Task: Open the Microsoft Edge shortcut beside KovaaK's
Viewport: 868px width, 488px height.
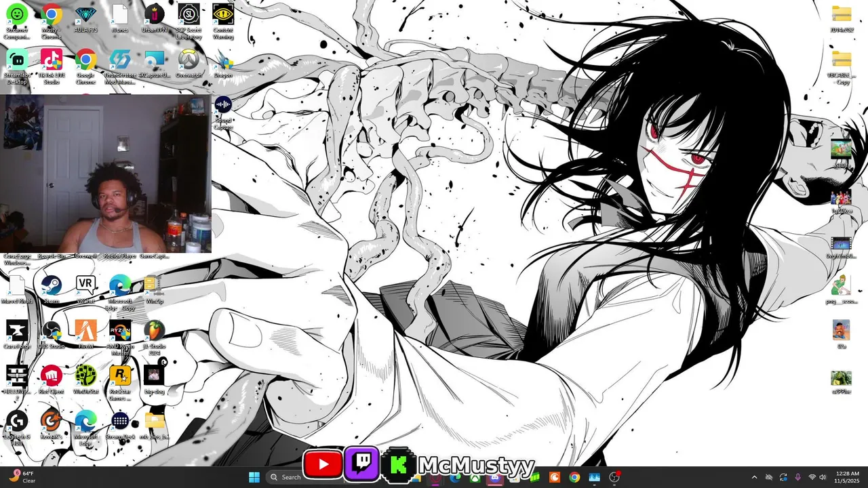Action: [x=85, y=428]
